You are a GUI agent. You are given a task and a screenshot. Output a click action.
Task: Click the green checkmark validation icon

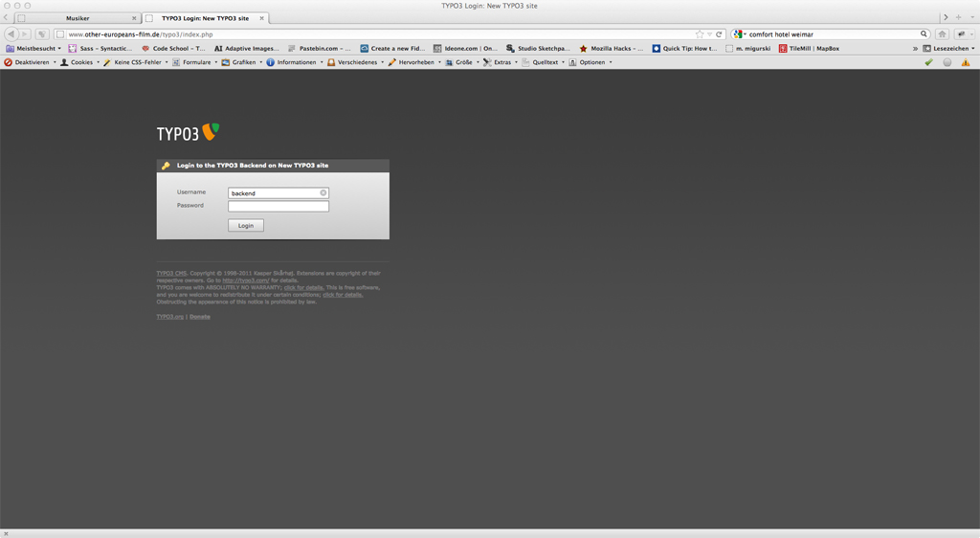click(x=927, y=62)
